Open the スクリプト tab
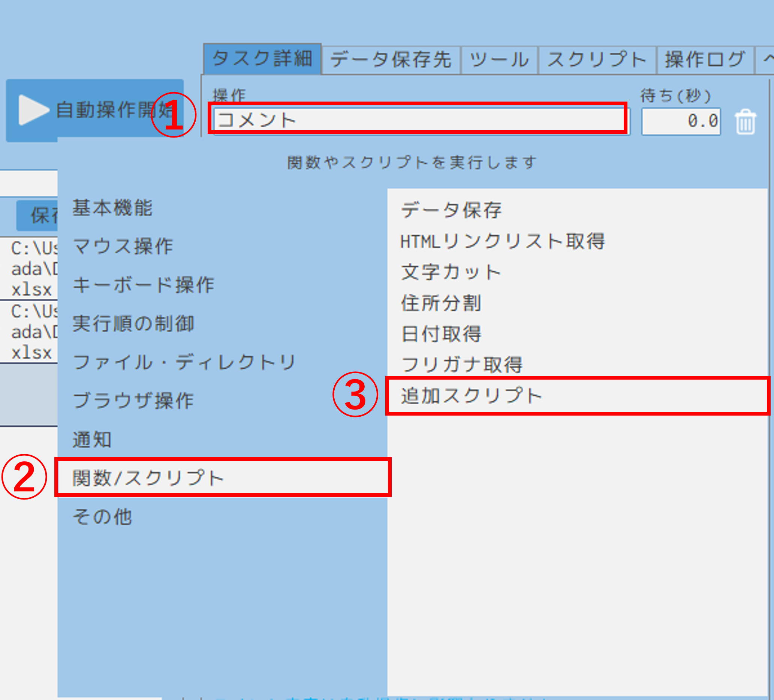The width and height of the screenshot is (774, 700). point(597,60)
